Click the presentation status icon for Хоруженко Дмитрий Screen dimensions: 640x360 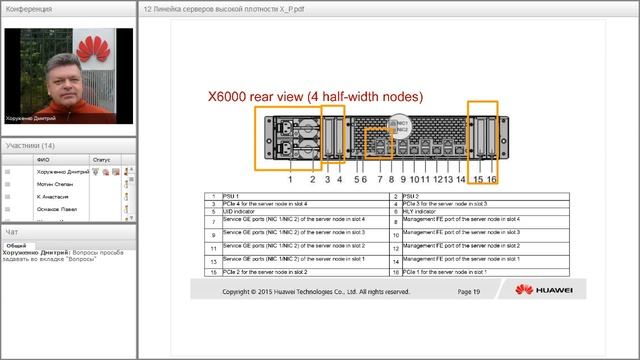(116, 172)
